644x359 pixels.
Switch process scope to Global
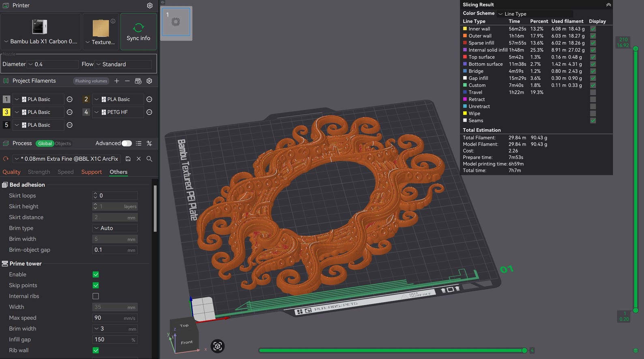(45, 143)
